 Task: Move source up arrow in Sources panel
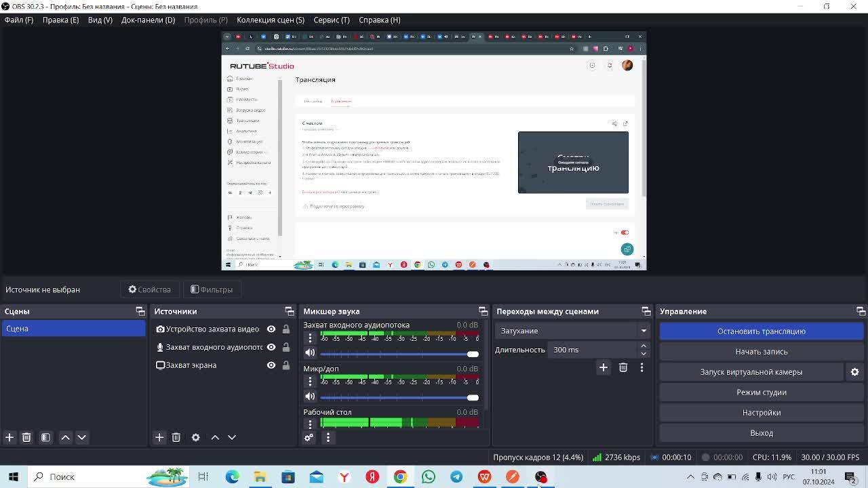click(x=215, y=437)
